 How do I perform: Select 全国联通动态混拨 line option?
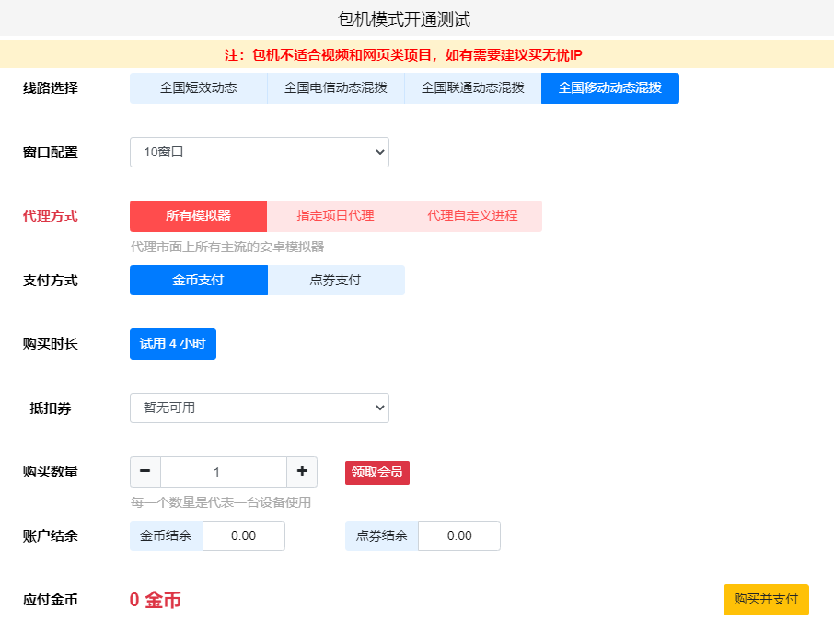coord(472,88)
